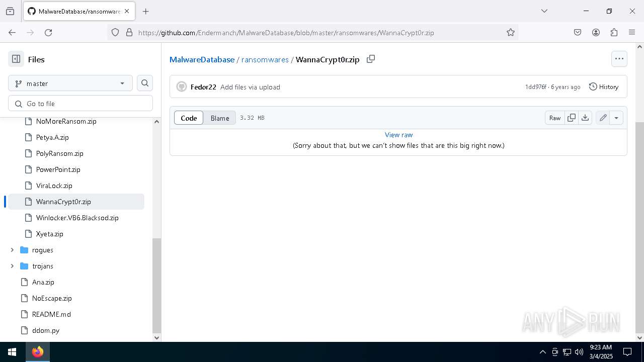Edit file pencil icon
This screenshot has height=362, width=644.
coord(603,118)
